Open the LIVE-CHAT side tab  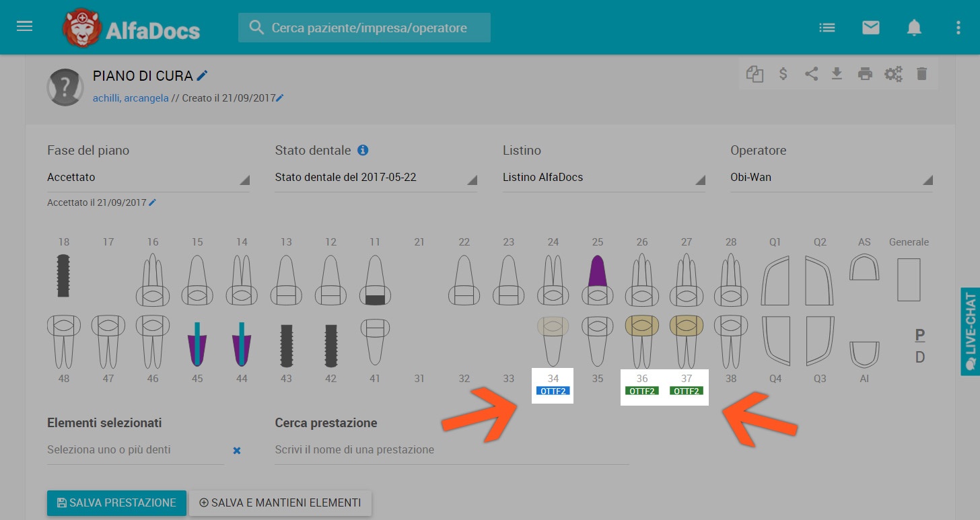point(970,331)
